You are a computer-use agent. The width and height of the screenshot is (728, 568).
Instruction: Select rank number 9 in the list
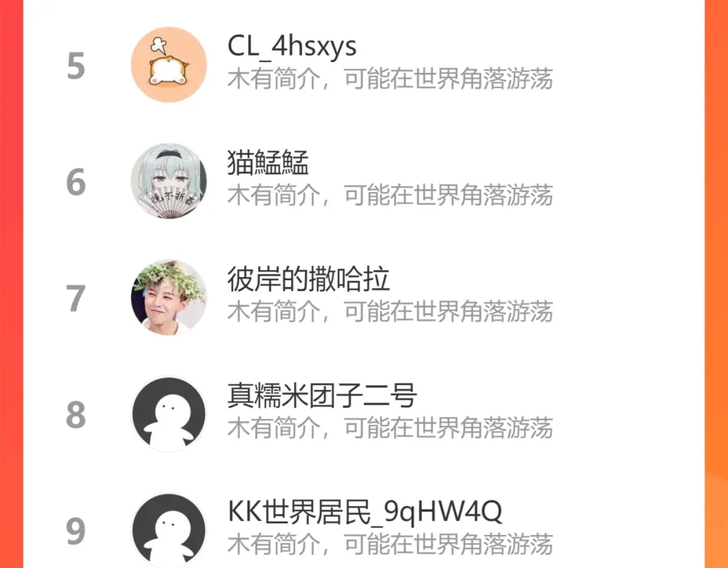tap(75, 532)
